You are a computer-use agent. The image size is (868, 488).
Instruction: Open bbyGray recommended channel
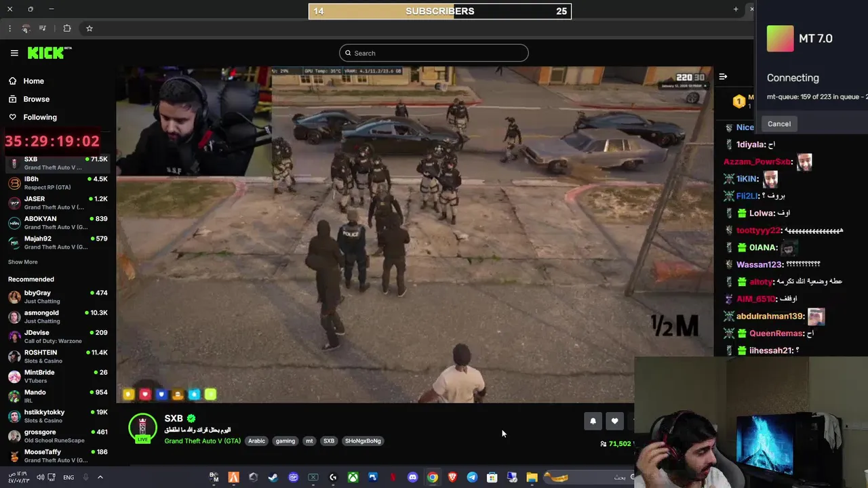pos(58,297)
